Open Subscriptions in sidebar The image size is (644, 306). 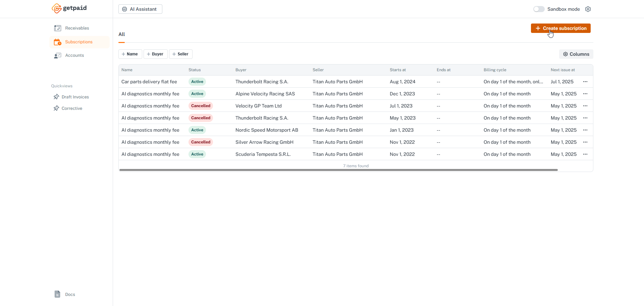79,42
